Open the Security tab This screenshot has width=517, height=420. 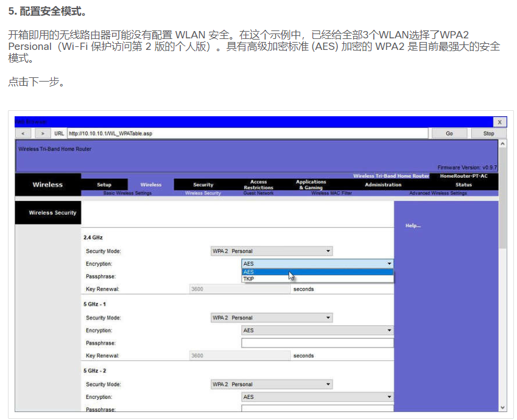(203, 184)
